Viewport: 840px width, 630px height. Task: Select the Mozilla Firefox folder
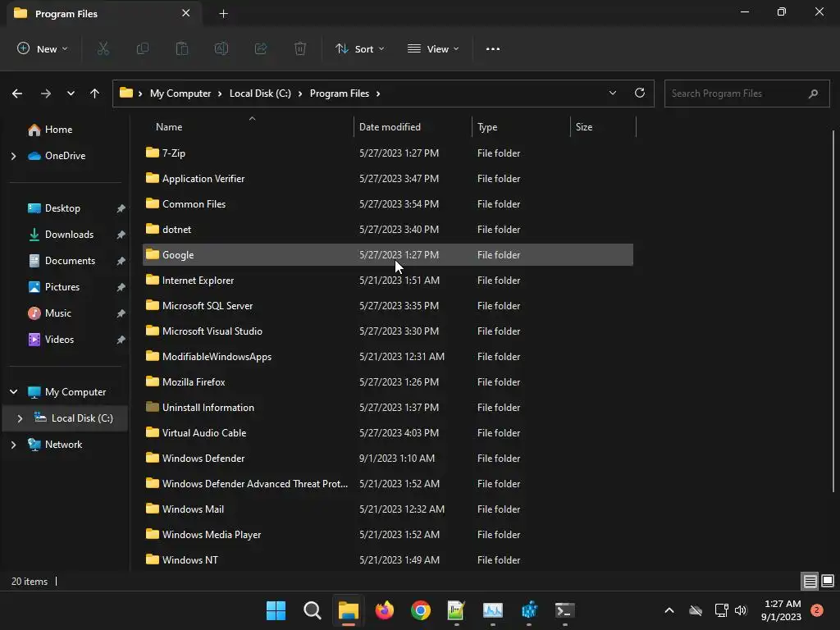coord(388,382)
